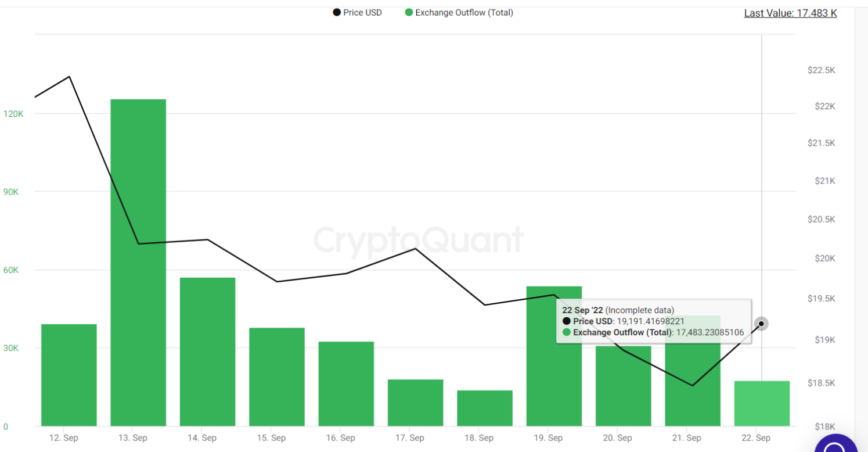The height and width of the screenshot is (452, 868).
Task: Toggle the Exchange Outflow (Total) legend series
Action: coord(464,13)
